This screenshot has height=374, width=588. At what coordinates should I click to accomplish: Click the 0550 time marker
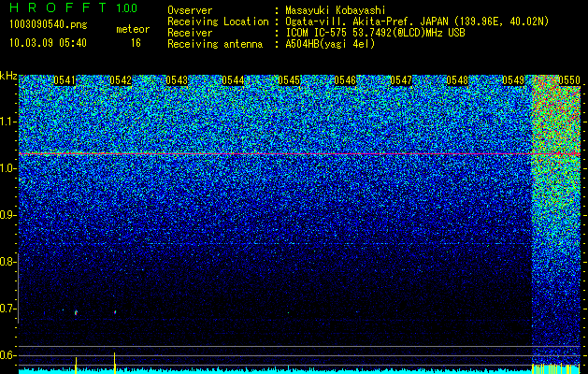569,80
